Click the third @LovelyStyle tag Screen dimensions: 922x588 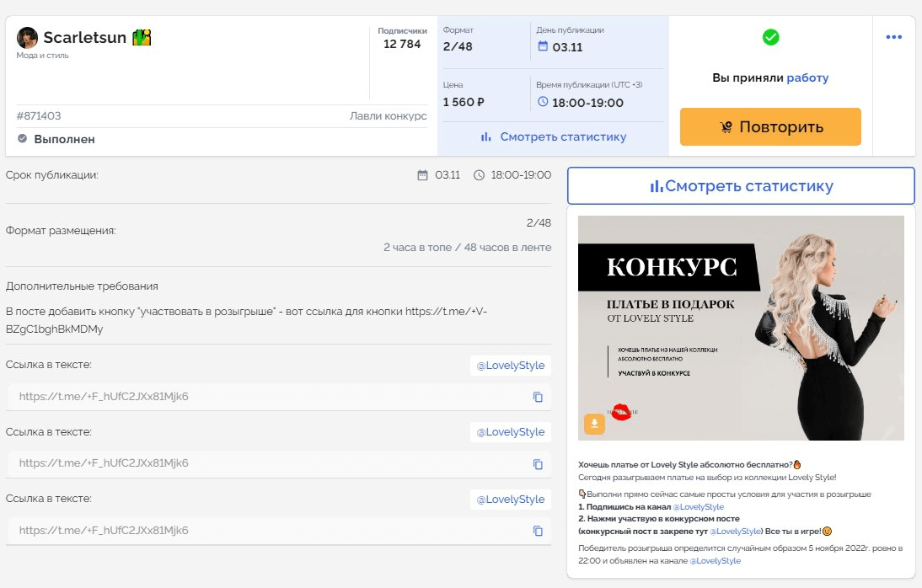[x=511, y=500]
